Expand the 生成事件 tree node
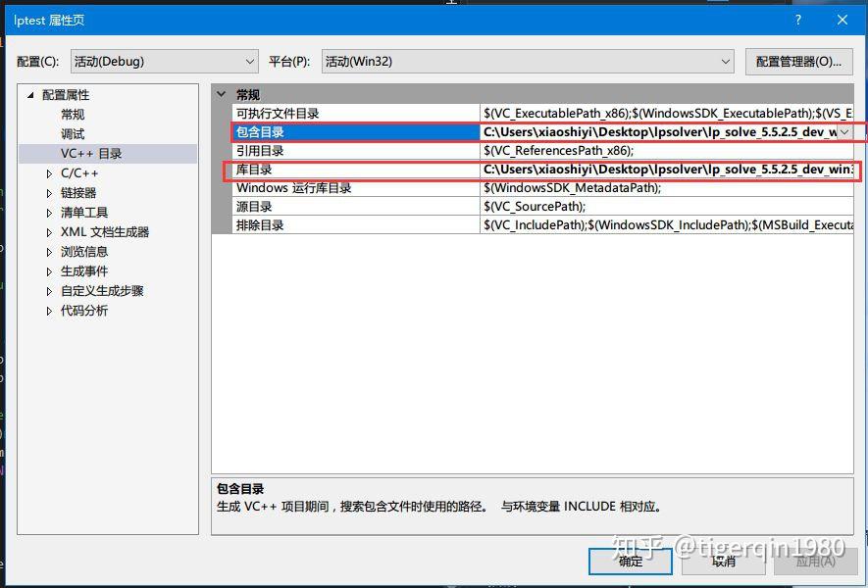This screenshot has width=868, height=588. pyautogui.click(x=49, y=271)
